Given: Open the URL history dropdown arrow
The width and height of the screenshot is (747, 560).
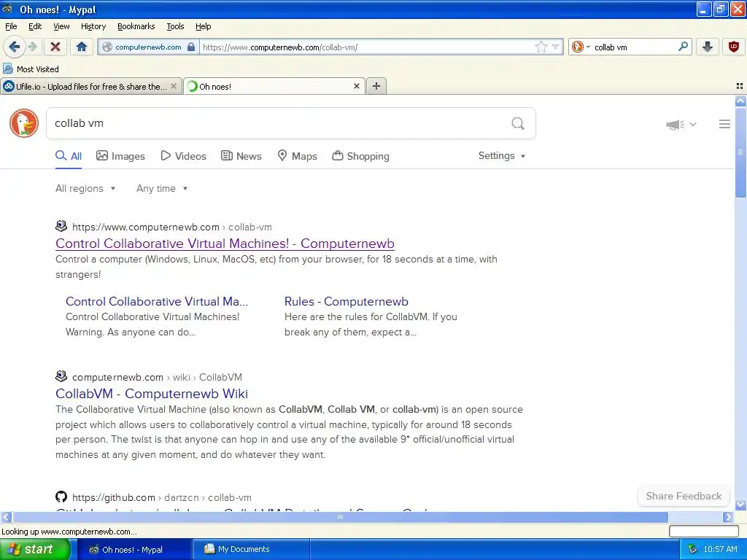Looking at the screenshot, I should point(555,47).
